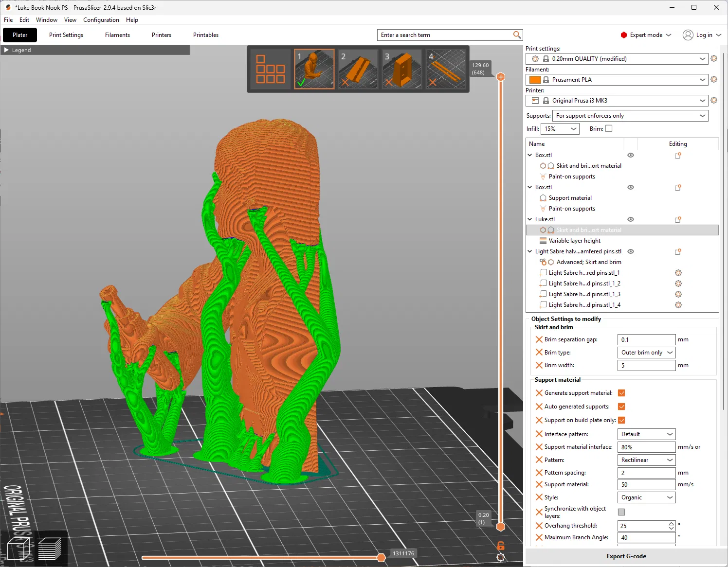Open the Print settings preset dropdown
The image size is (728, 567).
pyautogui.click(x=617, y=59)
